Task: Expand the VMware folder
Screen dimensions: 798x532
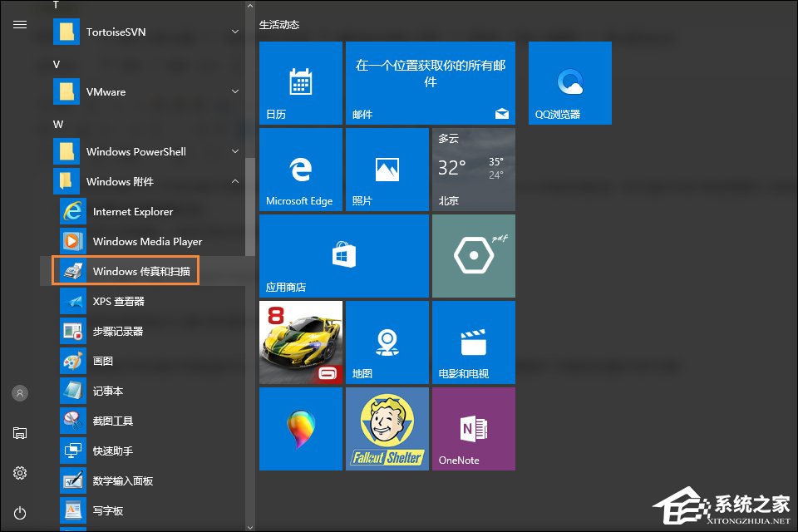Action: coord(235,92)
